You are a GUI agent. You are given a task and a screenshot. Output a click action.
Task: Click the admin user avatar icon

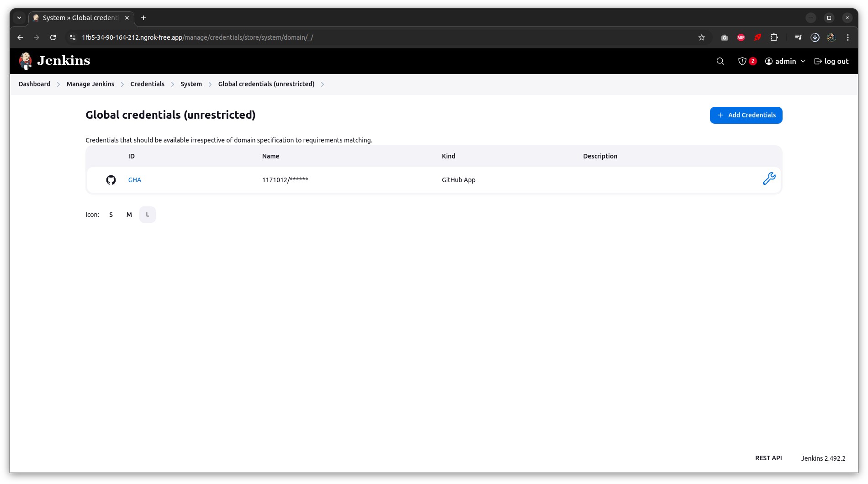point(769,61)
